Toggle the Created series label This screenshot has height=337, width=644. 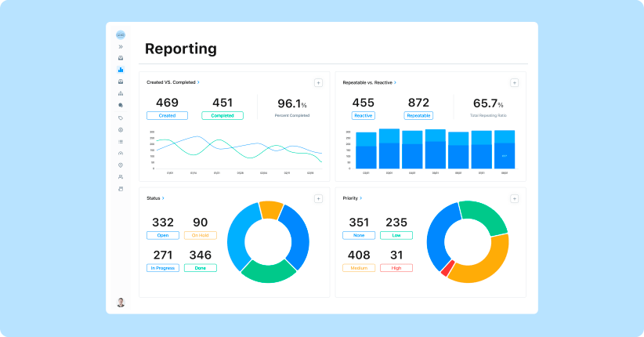coord(167,115)
